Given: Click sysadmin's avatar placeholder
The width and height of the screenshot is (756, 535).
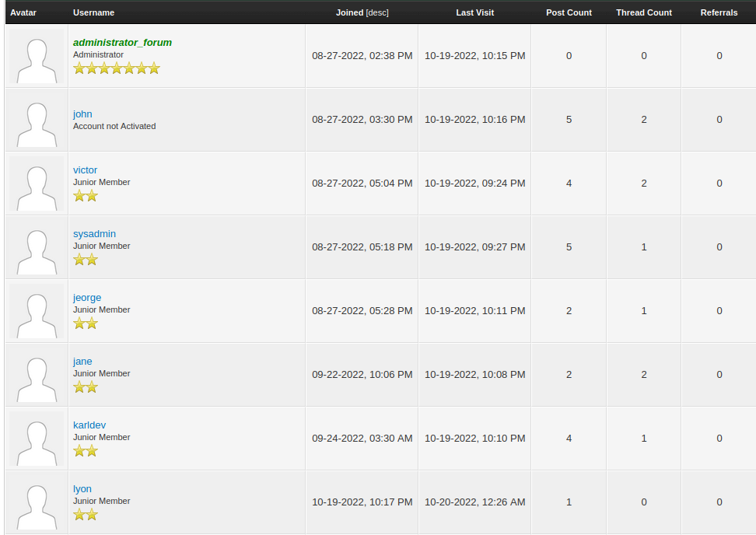Looking at the screenshot, I should [37, 247].
